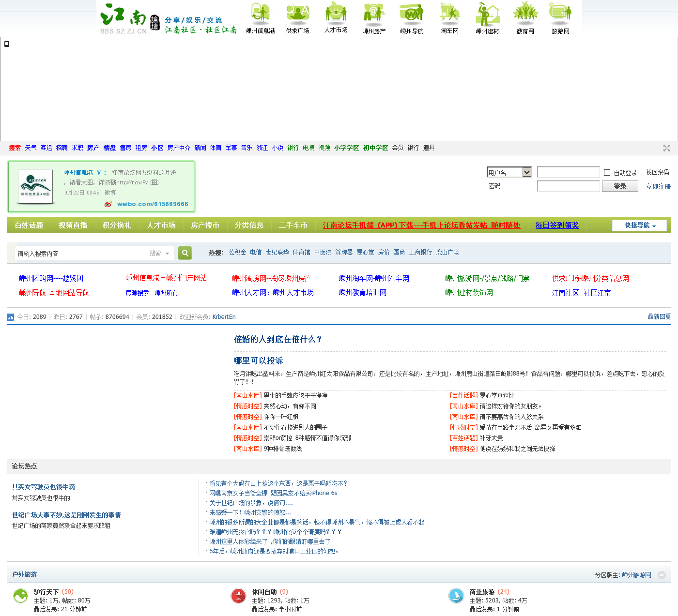
Task: Click the 天气 link in the quick links bar
Action: [x=31, y=148]
